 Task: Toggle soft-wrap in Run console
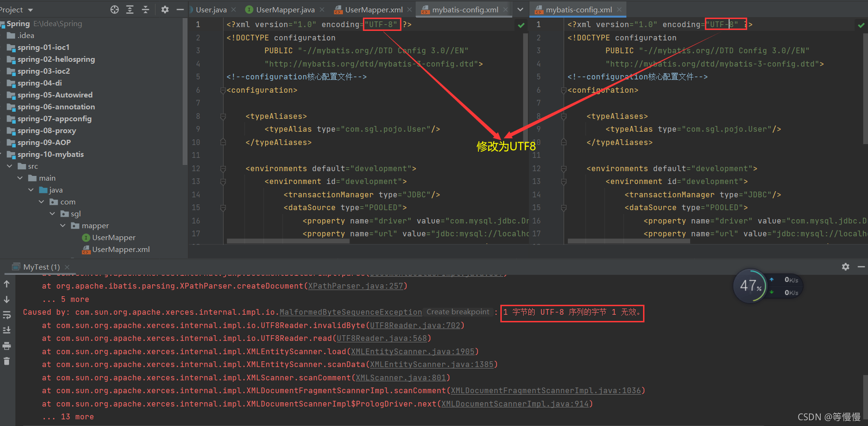(7, 315)
